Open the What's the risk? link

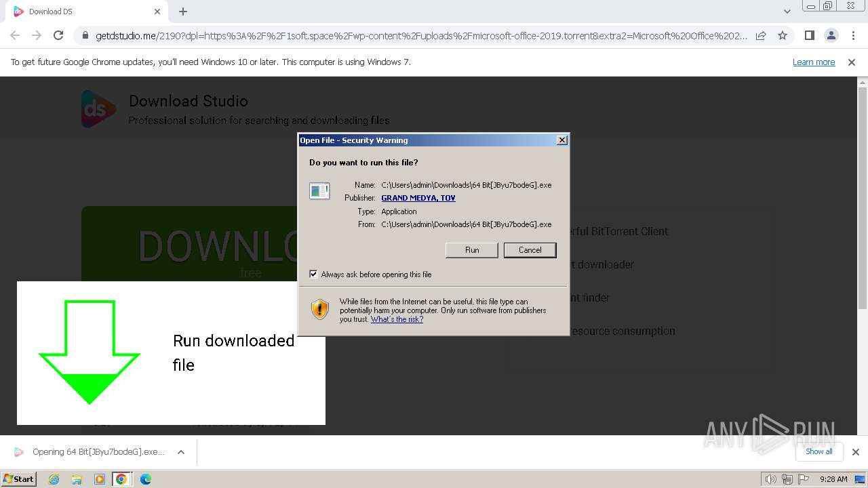pos(397,319)
